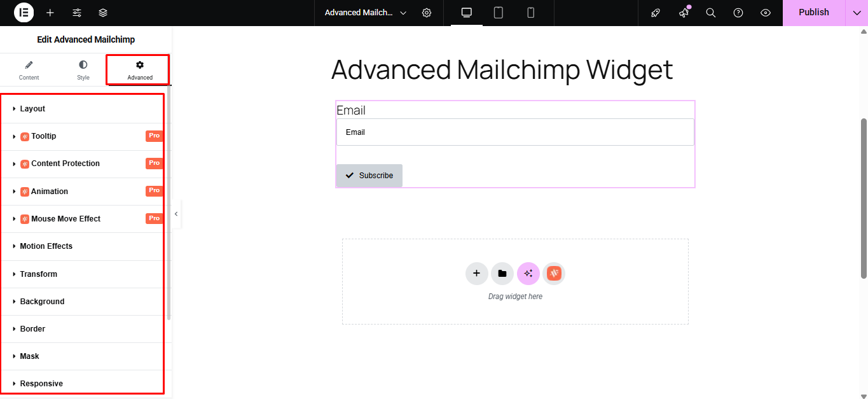Click the Publish button
Screen dimensions: 868x399
(x=813, y=13)
